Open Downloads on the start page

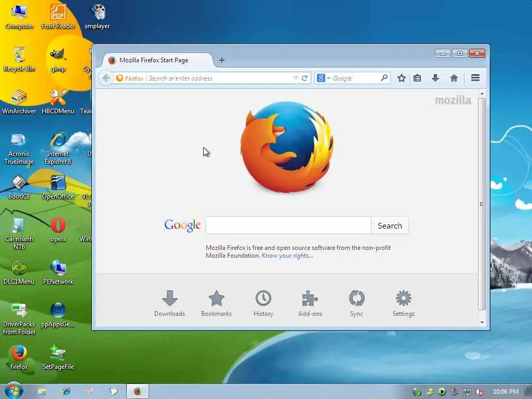click(x=170, y=303)
